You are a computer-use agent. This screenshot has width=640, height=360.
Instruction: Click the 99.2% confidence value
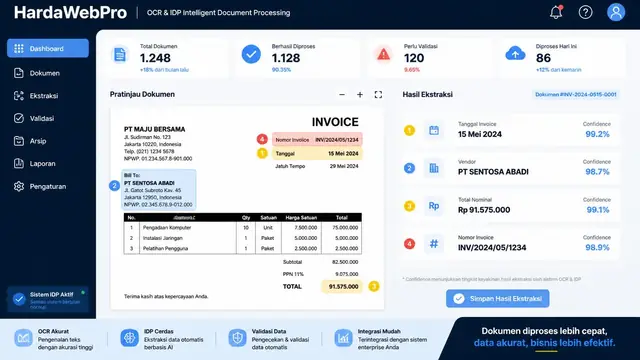(598, 134)
